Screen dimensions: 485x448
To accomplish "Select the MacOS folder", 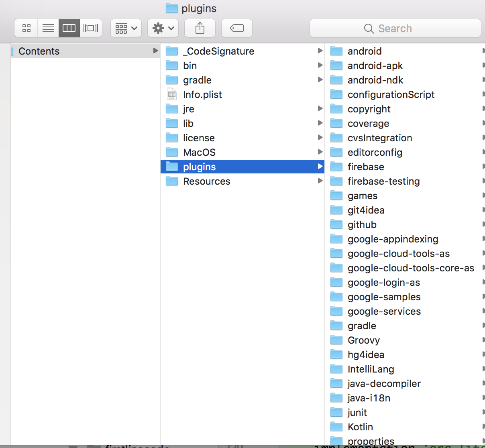I will point(243,152).
